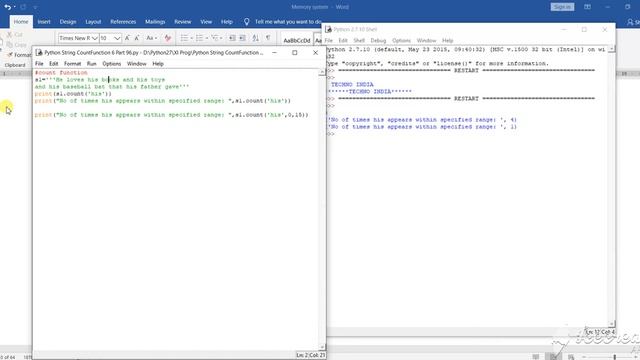The width and height of the screenshot is (640, 360).
Task: Click the shell output line ending in 4)
Action: [422, 120]
